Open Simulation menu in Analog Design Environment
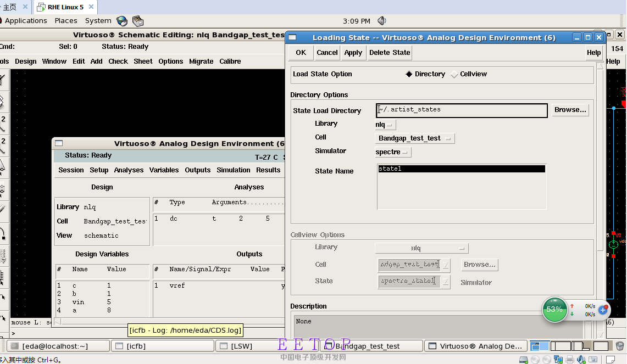The width and height of the screenshot is (627, 364). coord(234,170)
